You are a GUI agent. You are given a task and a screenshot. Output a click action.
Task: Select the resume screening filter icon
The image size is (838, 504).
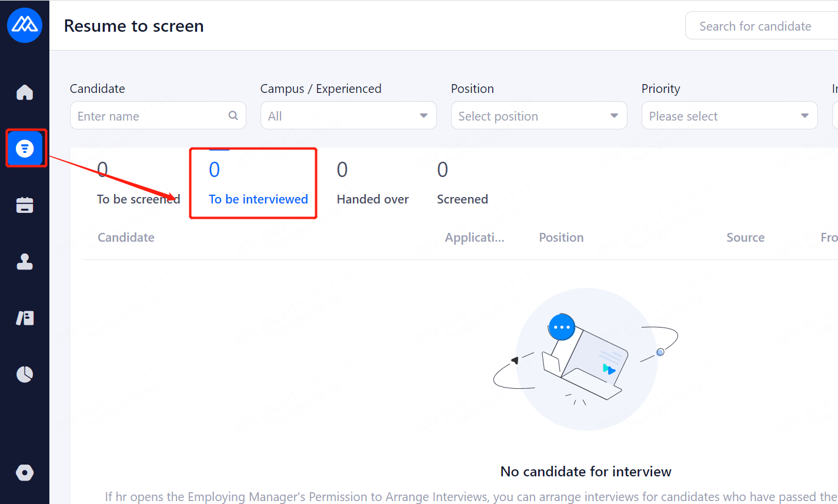25,148
